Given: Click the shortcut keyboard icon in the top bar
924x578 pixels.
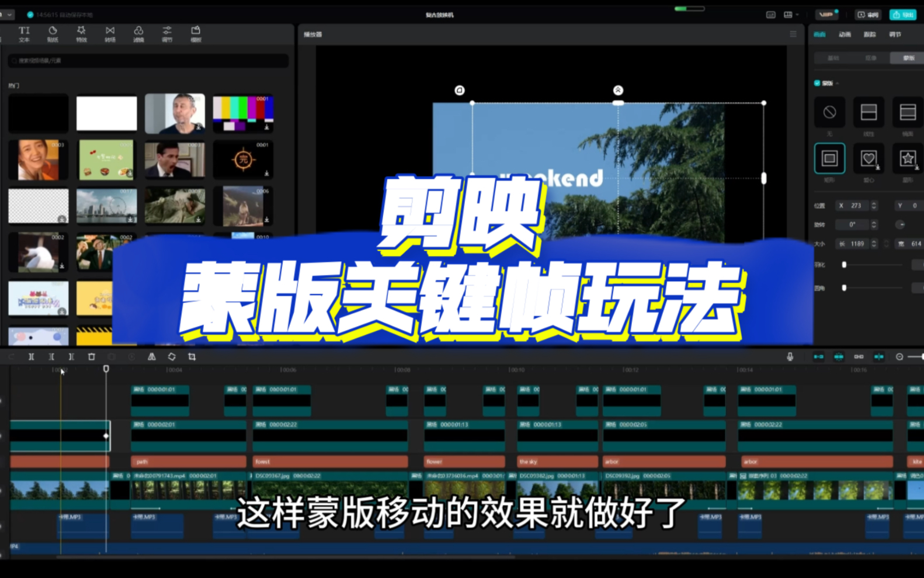Looking at the screenshot, I should coord(771,15).
